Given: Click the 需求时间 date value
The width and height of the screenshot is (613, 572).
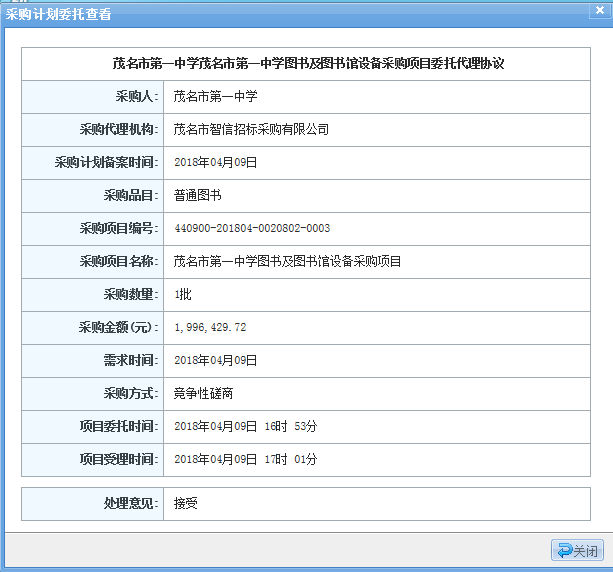Looking at the screenshot, I should pyautogui.click(x=215, y=360).
